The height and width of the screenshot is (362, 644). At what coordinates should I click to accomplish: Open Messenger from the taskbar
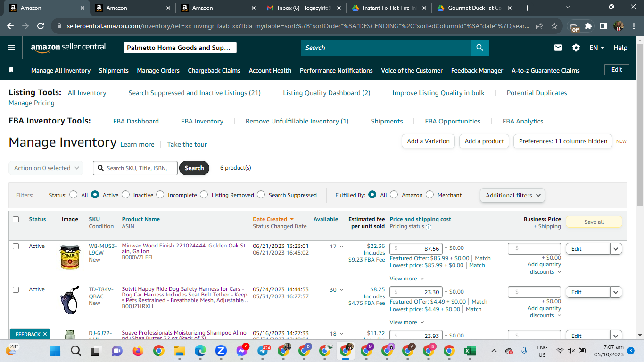(x=241, y=351)
